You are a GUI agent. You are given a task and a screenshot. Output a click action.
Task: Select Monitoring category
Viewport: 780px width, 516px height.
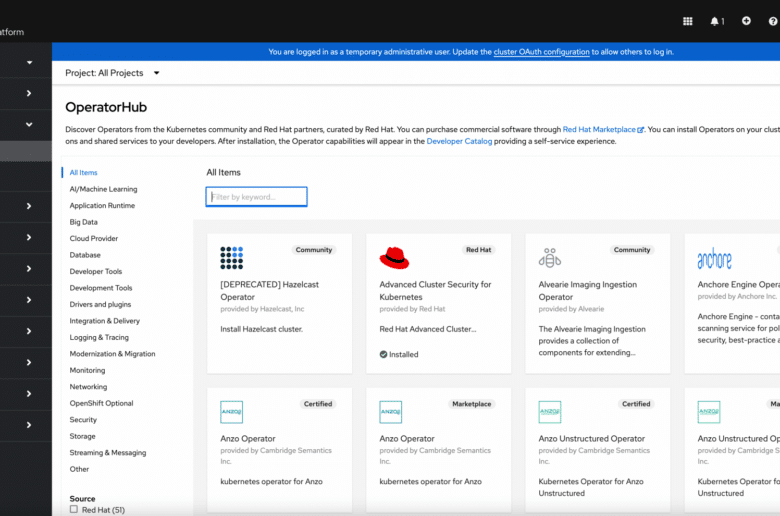point(87,370)
